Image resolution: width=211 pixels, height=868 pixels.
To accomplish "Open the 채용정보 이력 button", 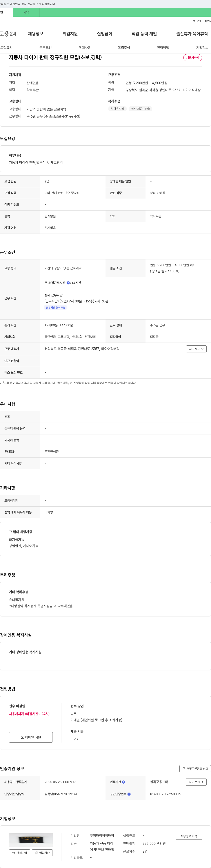I will click(189, 836).
